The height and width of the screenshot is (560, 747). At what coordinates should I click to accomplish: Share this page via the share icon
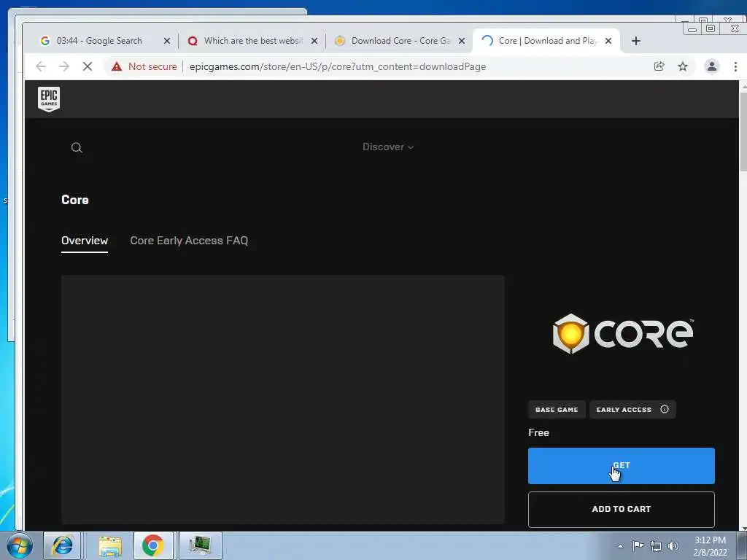(x=659, y=66)
